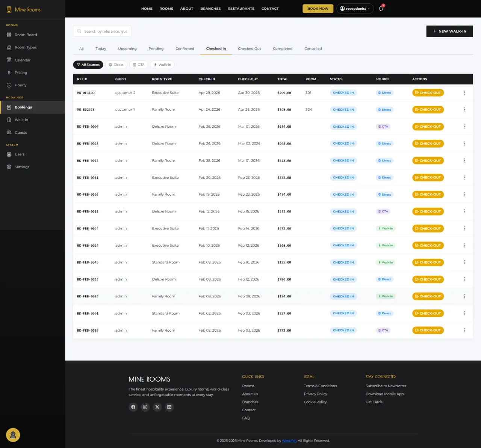Click the OTA source badge of BK-FEB-0018
This screenshot has height=448, width=481.
[x=383, y=211]
